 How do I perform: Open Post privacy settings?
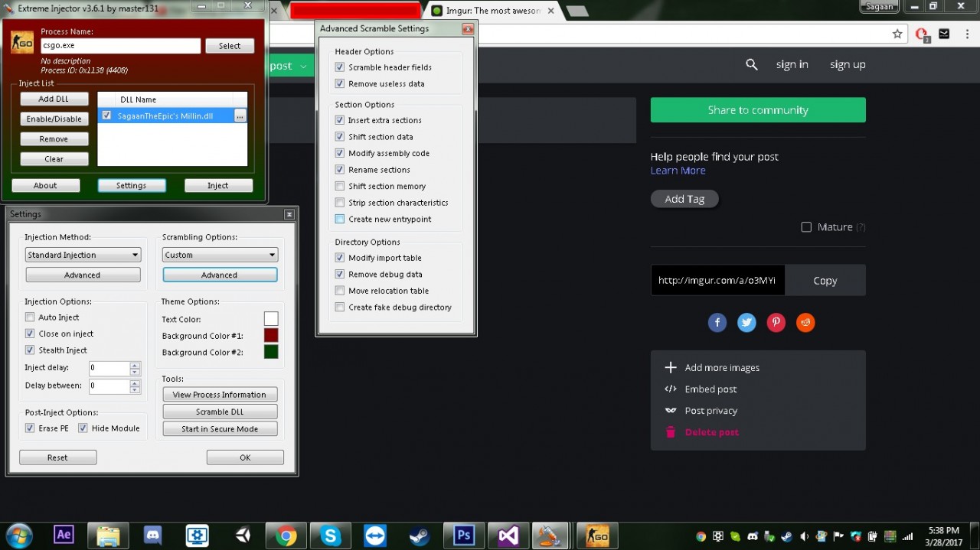(701, 411)
